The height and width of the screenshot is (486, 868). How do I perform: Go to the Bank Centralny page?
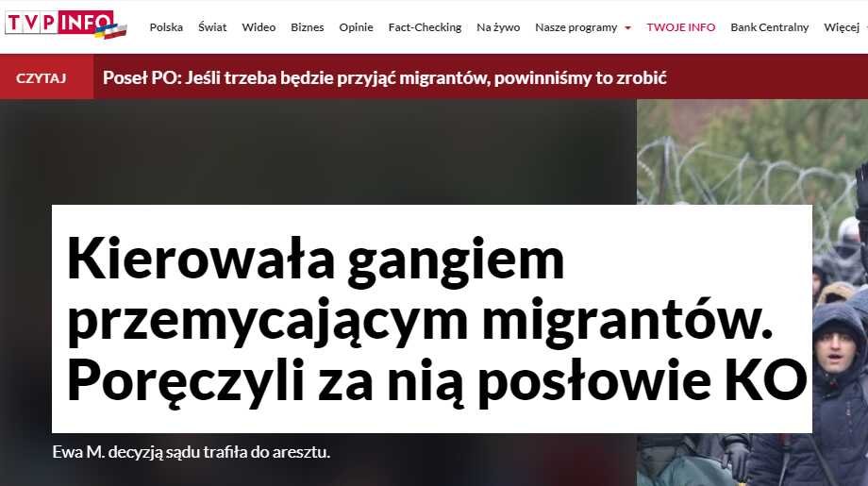click(x=770, y=27)
